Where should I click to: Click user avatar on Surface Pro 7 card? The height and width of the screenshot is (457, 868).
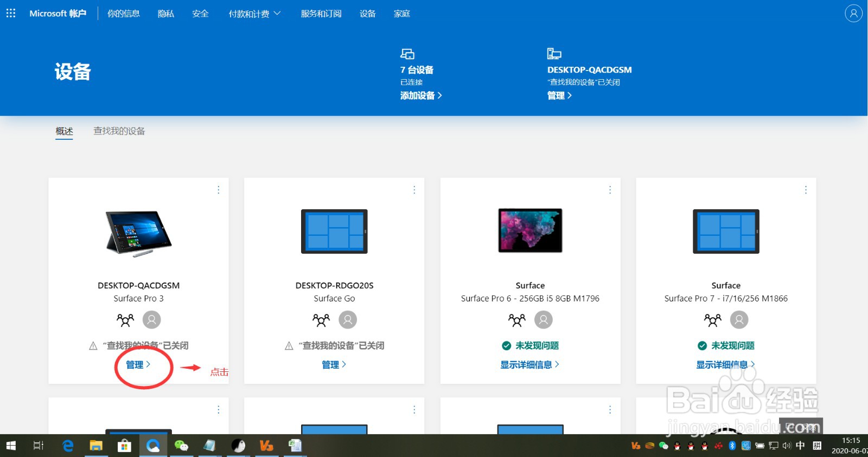click(x=739, y=320)
